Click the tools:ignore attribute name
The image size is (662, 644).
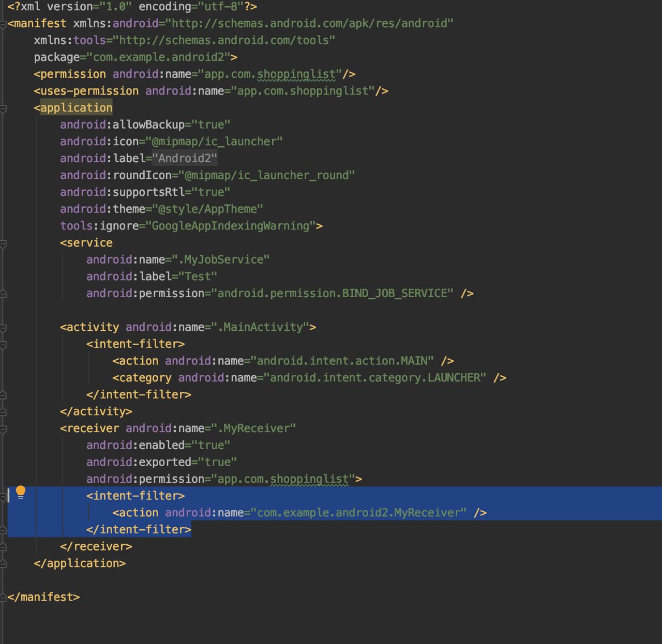click(x=99, y=226)
